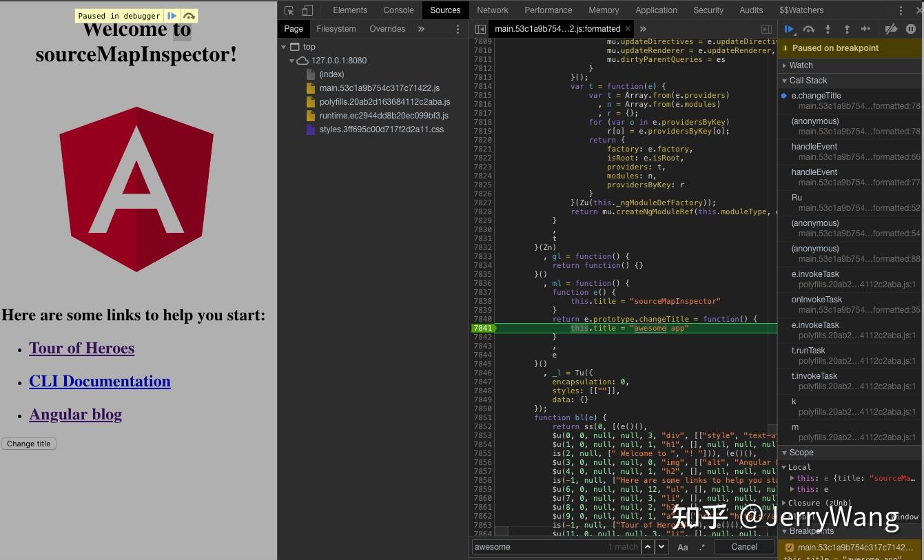Open the CLI Documentation link
Viewport: 924px width, 560px height.
click(100, 381)
